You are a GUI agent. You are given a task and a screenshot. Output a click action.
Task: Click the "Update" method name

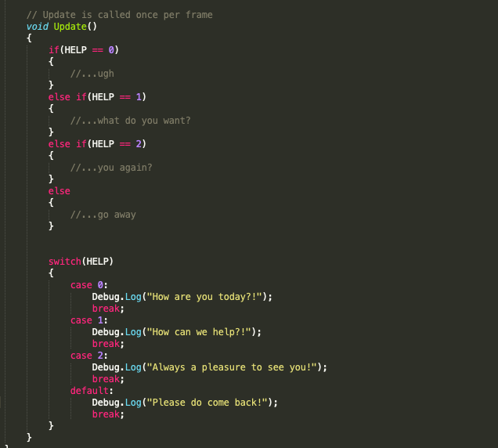(70, 27)
